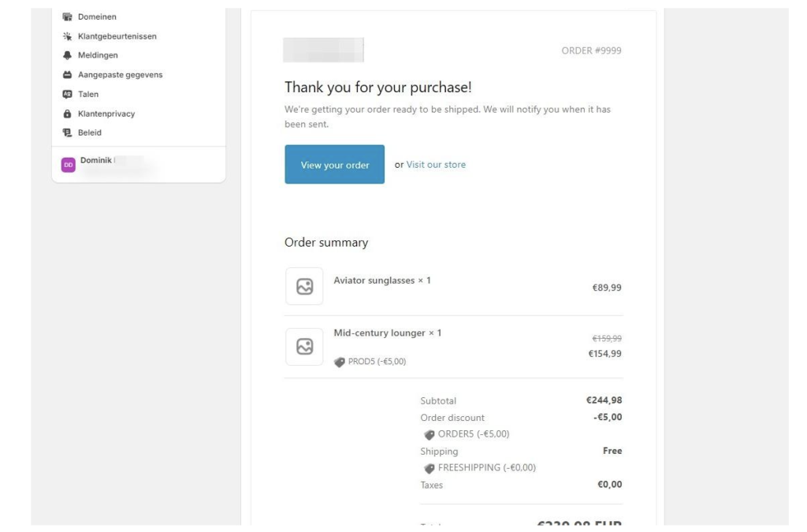The width and height of the screenshot is (807, 532).
Task: Follow the Visit our store link
Action: click(x=436, y=165)
